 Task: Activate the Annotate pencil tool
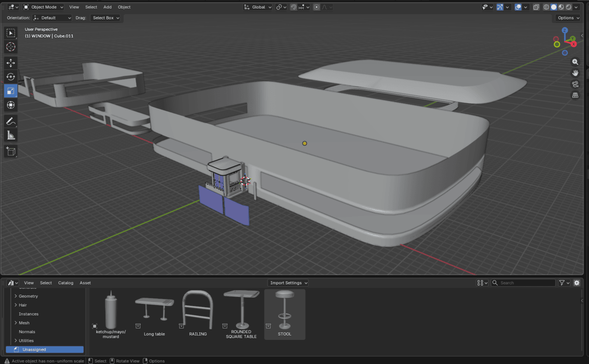[x=11, y=121]
